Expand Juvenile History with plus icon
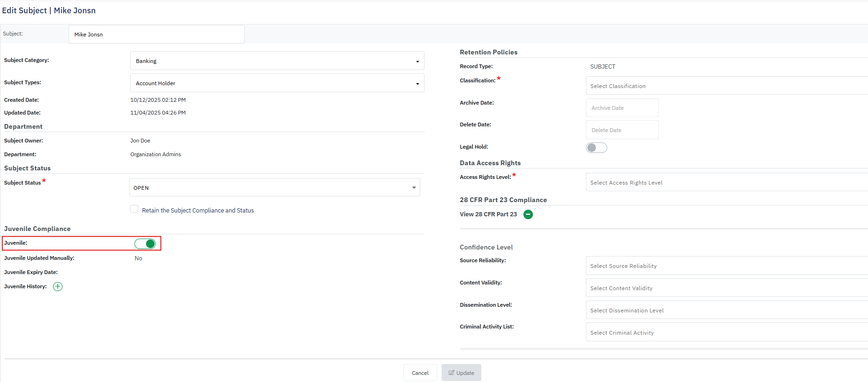 (58, 286)
